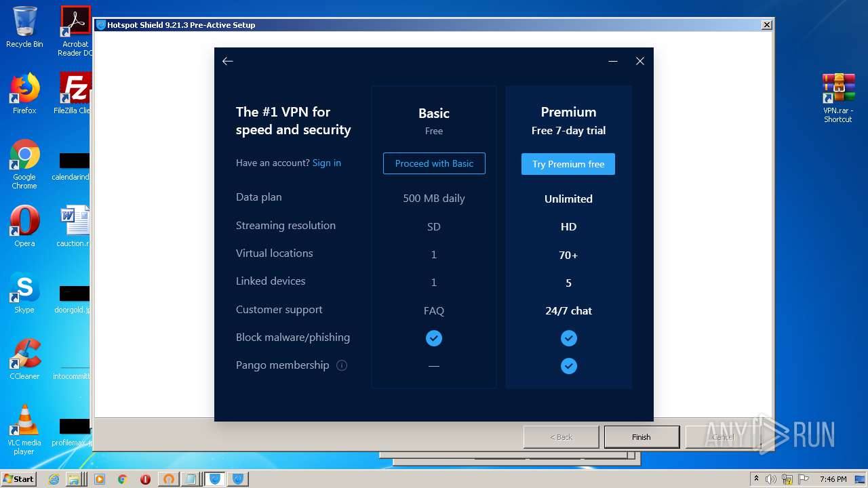Click the notepad-style taskbar icon
Image resolution: width=868 pixels, height=488 pixels.
click(191, 479)
